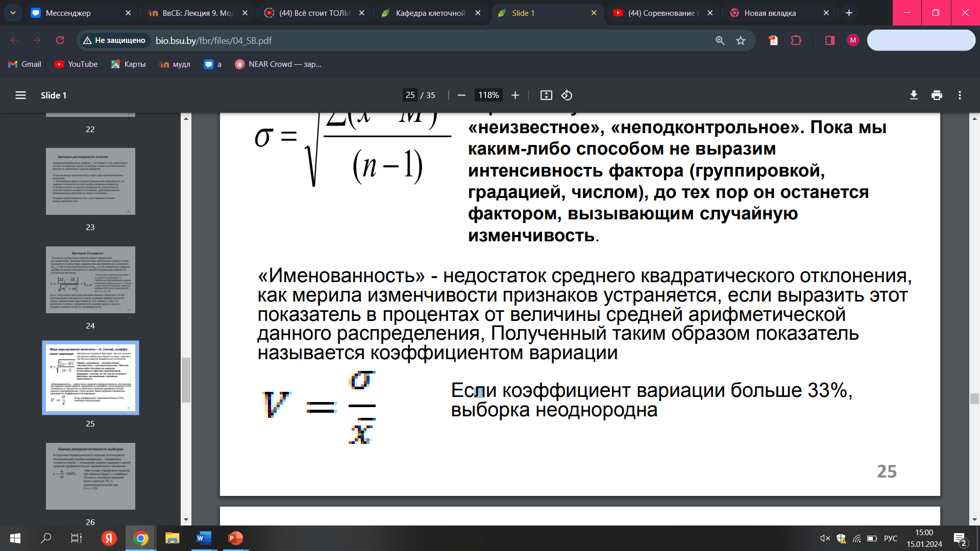Click the thumbnail panel scroll up arrow
The image size is (980, 551).
click(x=186, y=118)
